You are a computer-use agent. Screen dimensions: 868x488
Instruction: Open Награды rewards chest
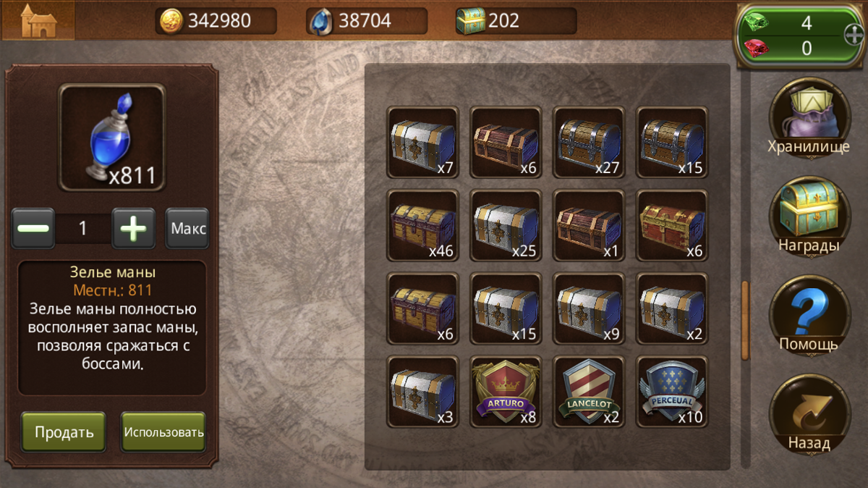809,216
